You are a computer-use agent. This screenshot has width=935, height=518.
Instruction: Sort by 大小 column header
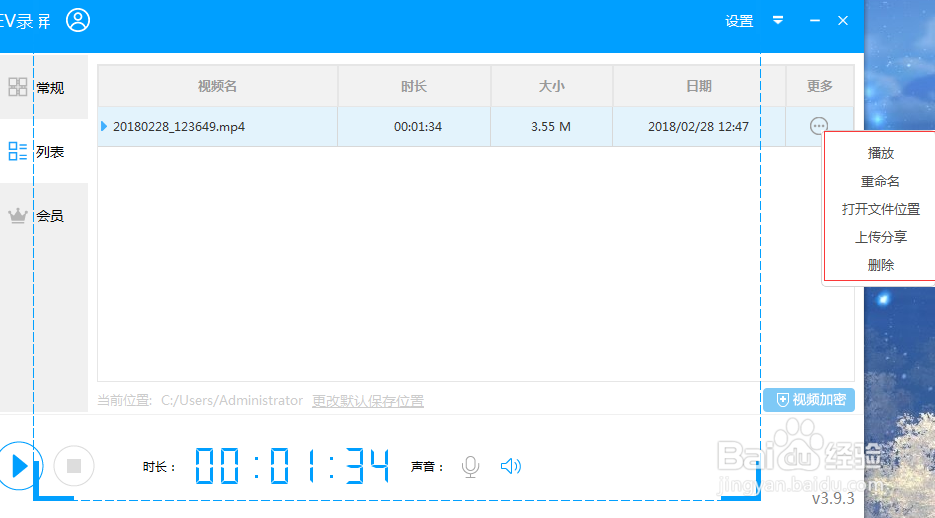[x=552, y=86]
